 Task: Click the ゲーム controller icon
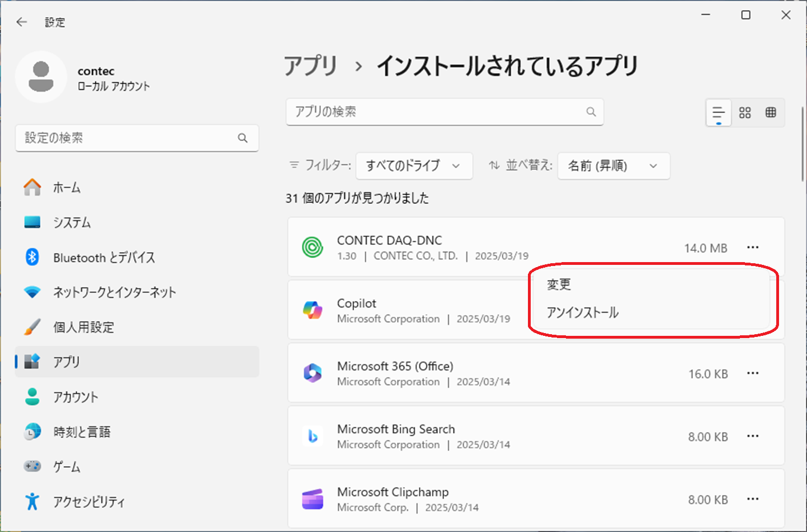click(32, 466)
